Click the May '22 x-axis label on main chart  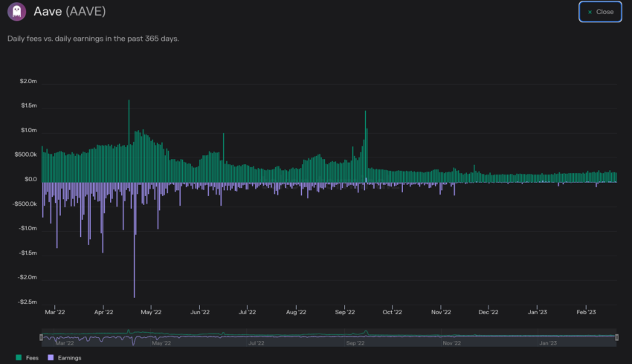[151, 312]
